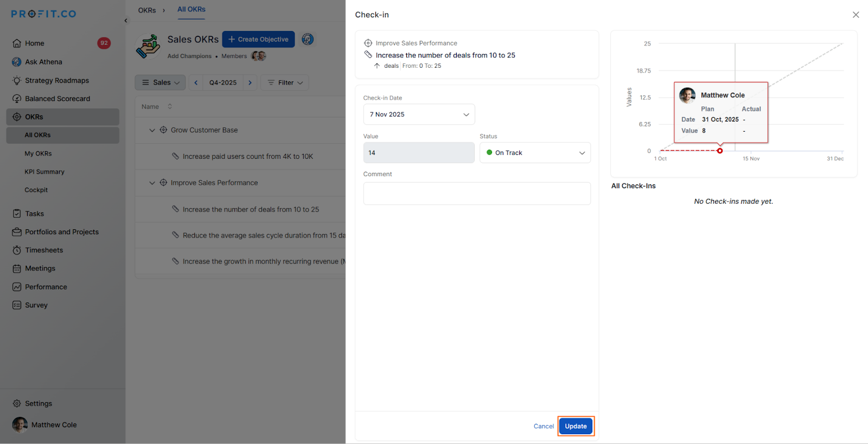The image size is (868, 444).
Task: Click the OKRs breadcrumb
Action: click(147, 10)
